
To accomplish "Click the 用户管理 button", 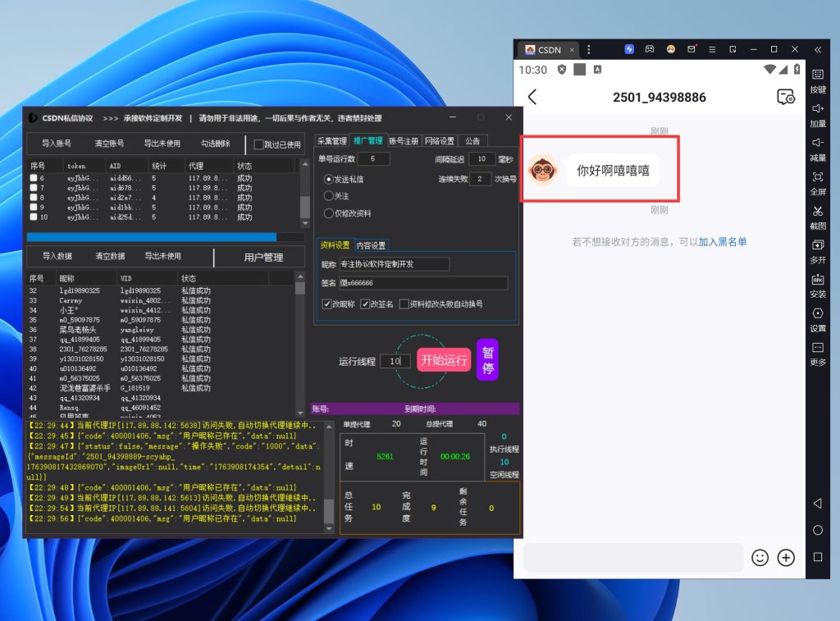I will pyautogui.click(x=263, y=258).
